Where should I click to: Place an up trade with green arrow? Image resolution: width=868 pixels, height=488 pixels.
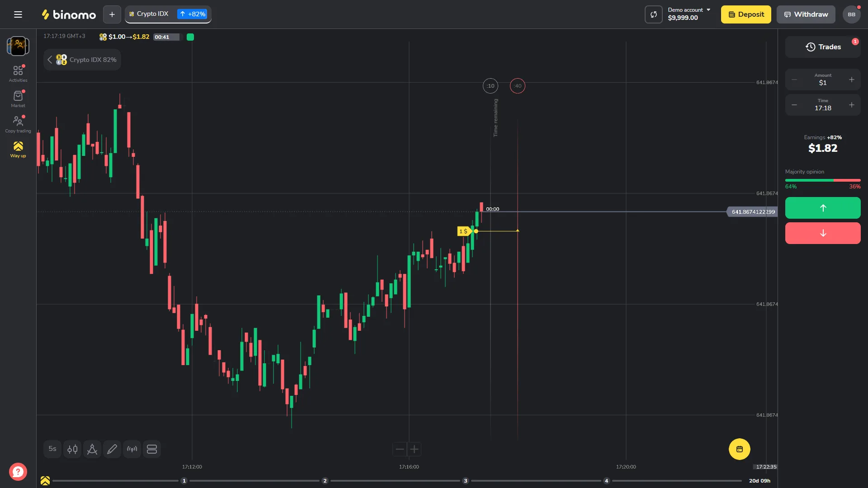823,208
